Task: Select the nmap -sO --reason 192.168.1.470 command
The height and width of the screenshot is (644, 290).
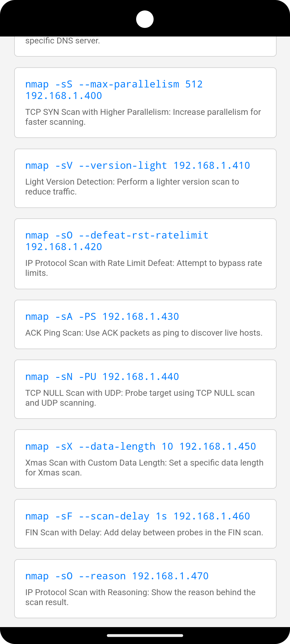Action: 117,576
